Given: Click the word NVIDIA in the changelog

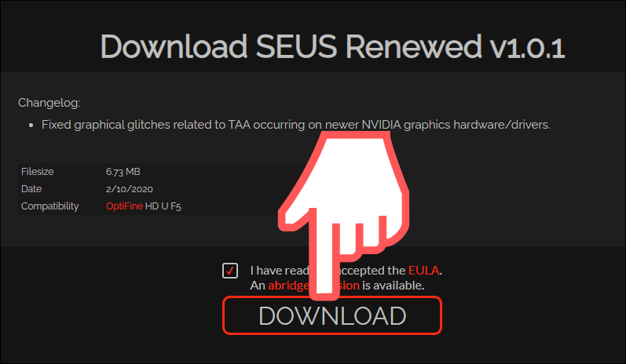Looking at the screenshot, I should (381, 125).
